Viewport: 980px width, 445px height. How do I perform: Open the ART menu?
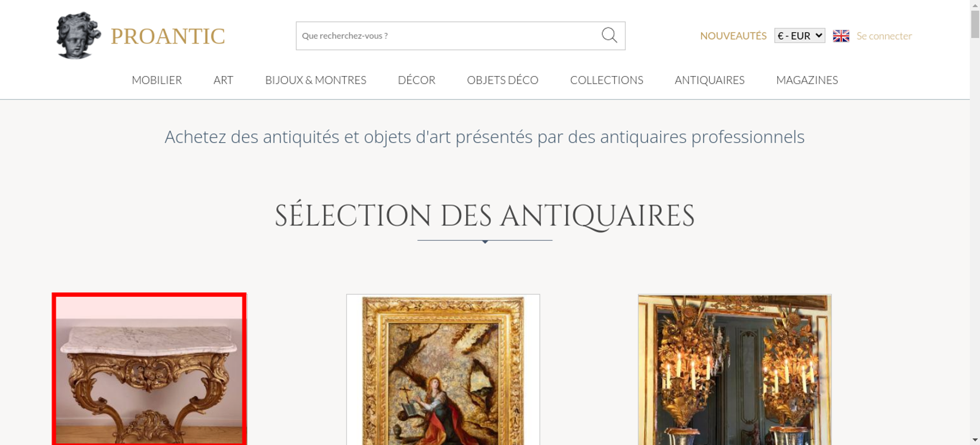(x=223, y=80)
